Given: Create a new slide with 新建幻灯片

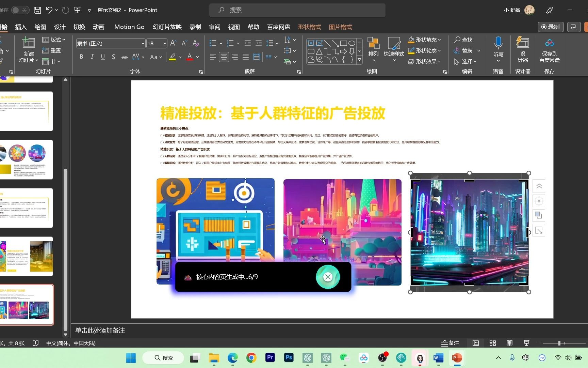Looking at the screenshot, I should 29,50.
